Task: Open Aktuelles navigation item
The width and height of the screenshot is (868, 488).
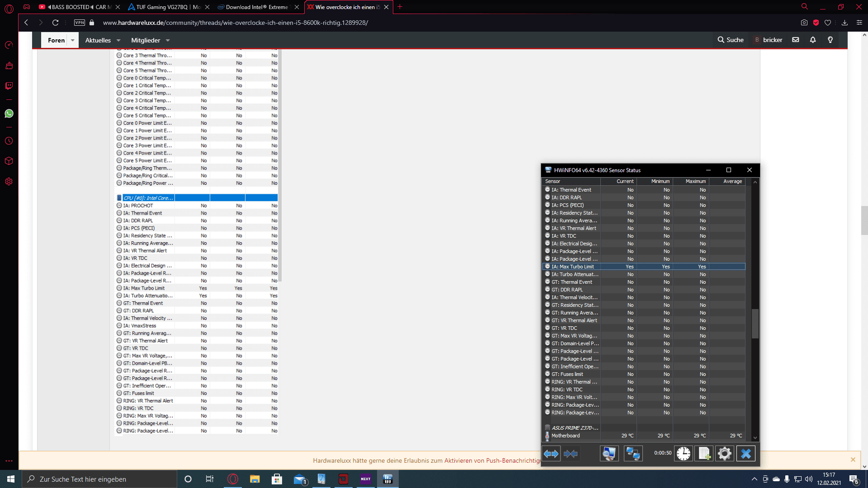Action: click(98, 40)
